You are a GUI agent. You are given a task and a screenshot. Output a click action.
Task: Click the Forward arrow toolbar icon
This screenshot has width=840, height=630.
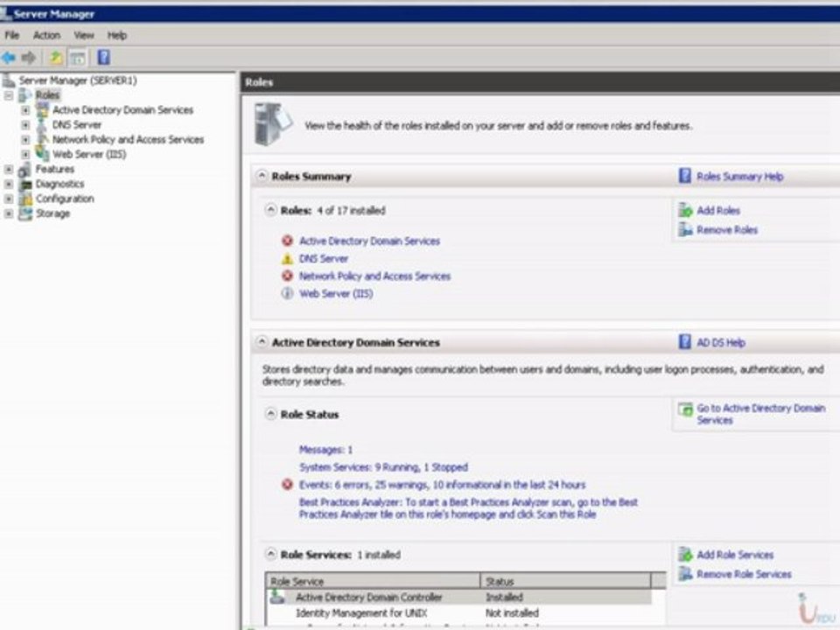click(x=29, y=58)
